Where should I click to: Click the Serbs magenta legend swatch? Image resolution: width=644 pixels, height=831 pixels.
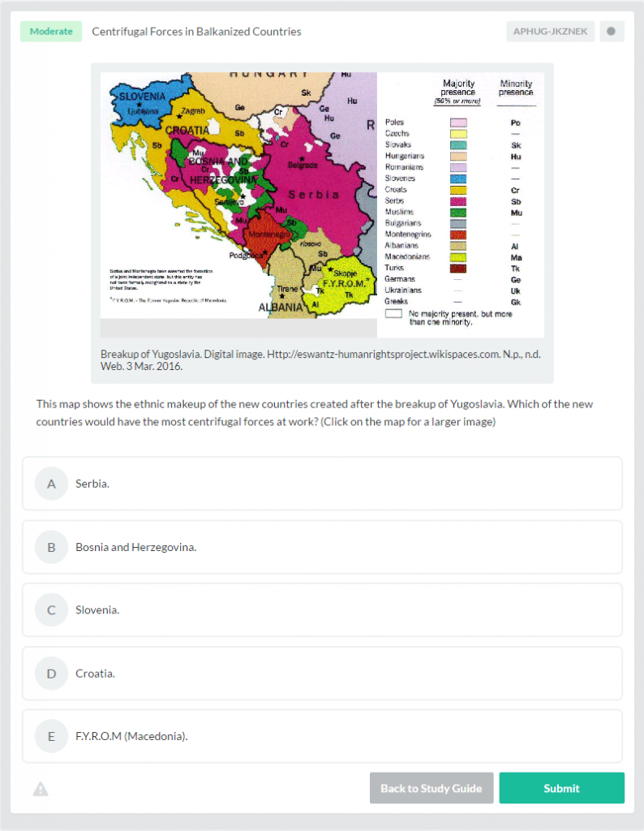pos(458,201)
